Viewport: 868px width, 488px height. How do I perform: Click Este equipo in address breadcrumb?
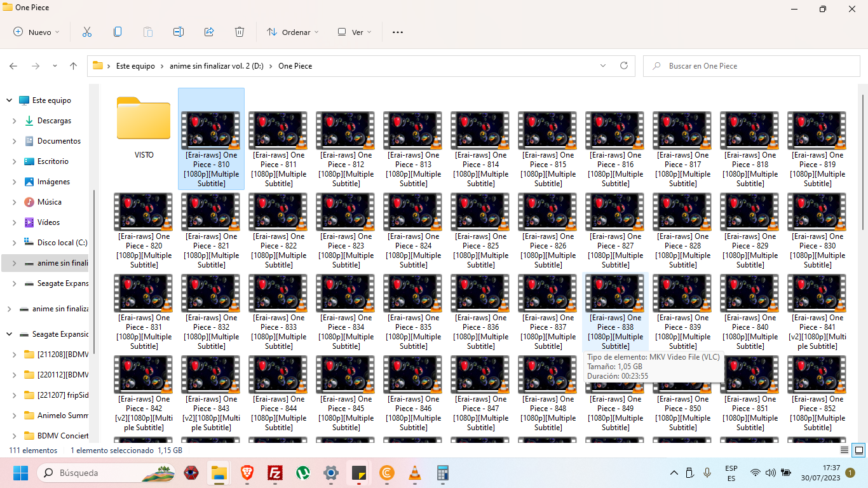(x=135, y=66)
